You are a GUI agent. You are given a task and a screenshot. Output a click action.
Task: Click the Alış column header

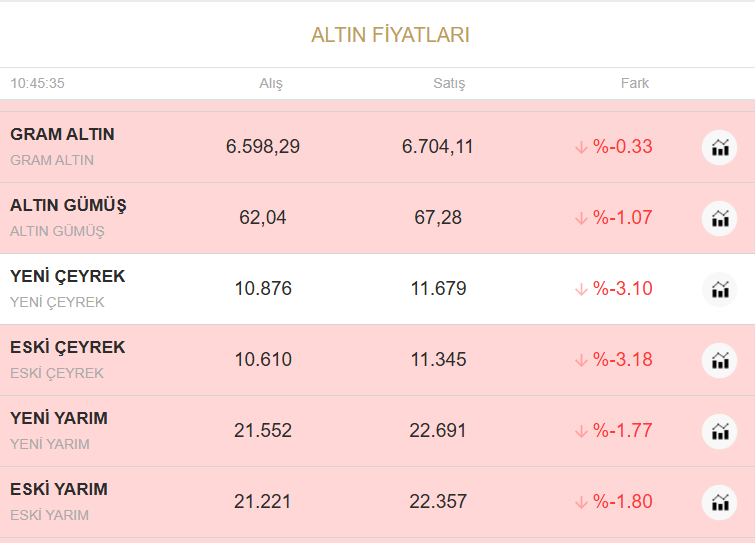(271, 83)
